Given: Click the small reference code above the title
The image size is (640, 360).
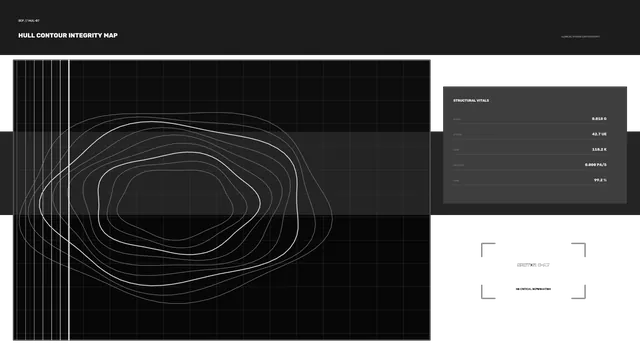Looking at the screenshot, I should pyautogui.click(x=29, y=20).
